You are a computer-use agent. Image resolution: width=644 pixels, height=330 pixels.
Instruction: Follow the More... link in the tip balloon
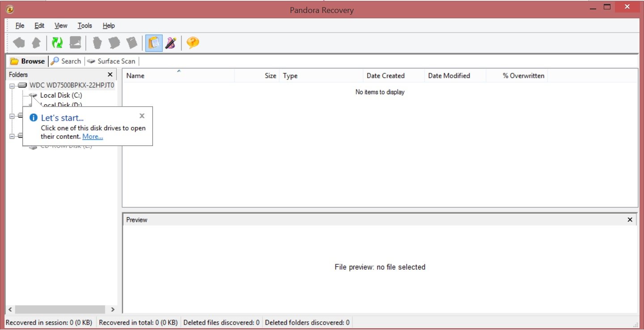(93, 137)
